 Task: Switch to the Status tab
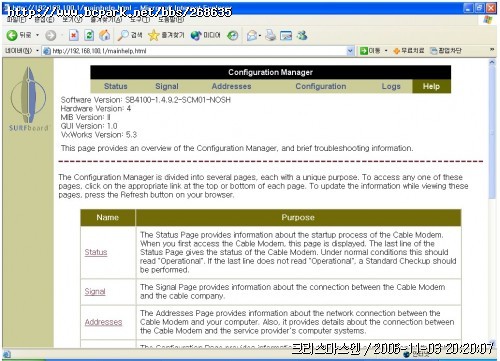[x=116, y=86]
